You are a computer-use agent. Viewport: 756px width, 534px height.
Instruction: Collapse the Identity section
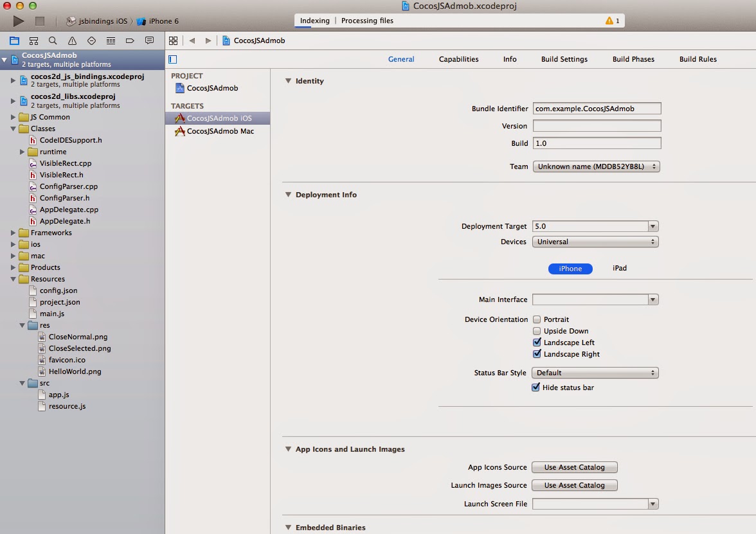[288, 81]
